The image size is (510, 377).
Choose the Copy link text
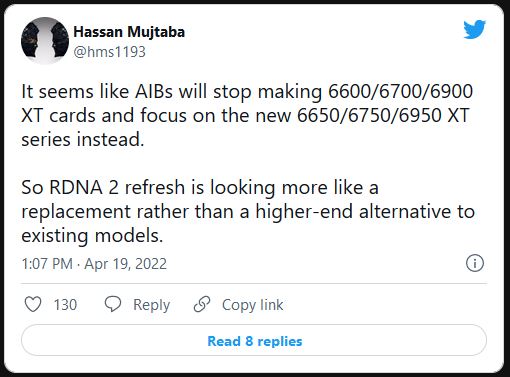[253, 305]
